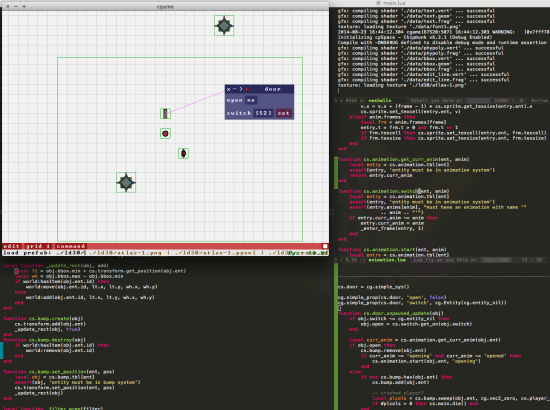Screen dimensions: 550x410
Task: Click line 'function cs.bump.set_position(ent, pos)'
Action: [x=59, y=372]
